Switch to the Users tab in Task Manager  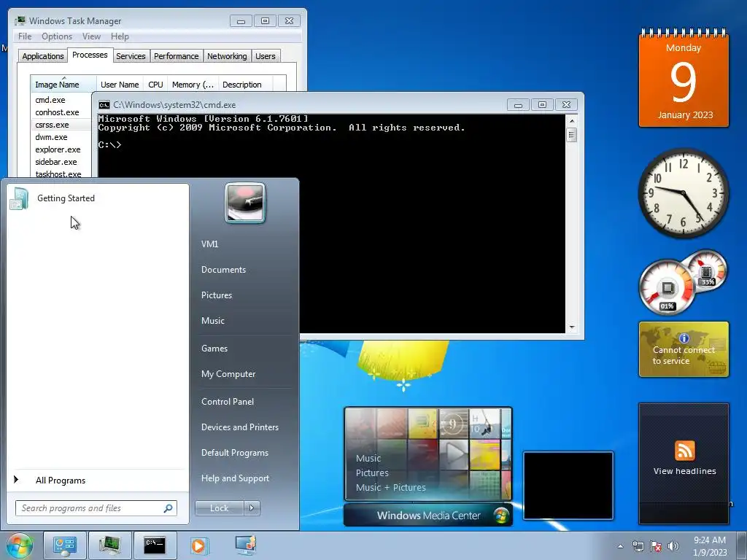tap(265, 56)
